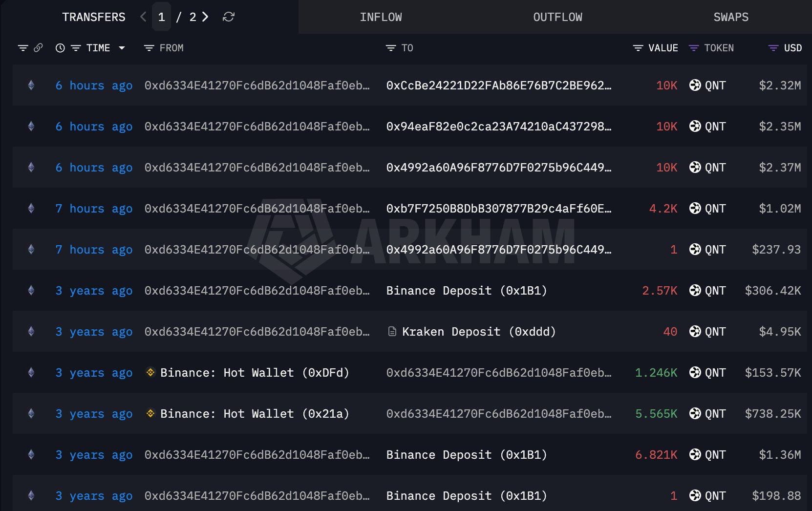The image size is (812, 511).
Task: Click Binance logo beside Hot Wallet (0xDFd)
Action: [150, 372]
